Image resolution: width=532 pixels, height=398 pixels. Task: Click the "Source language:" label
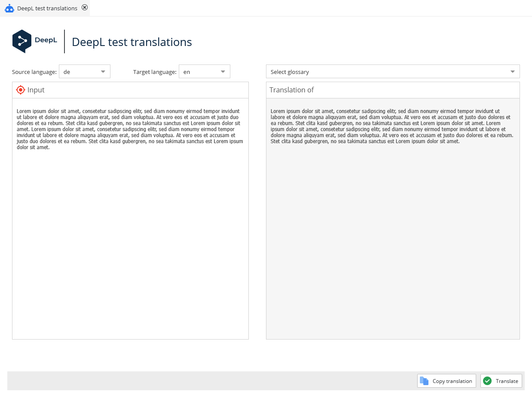34,72
